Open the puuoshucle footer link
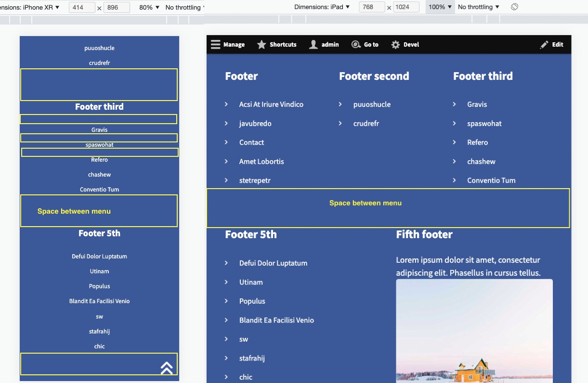588x383 pixels. point(372,104)
